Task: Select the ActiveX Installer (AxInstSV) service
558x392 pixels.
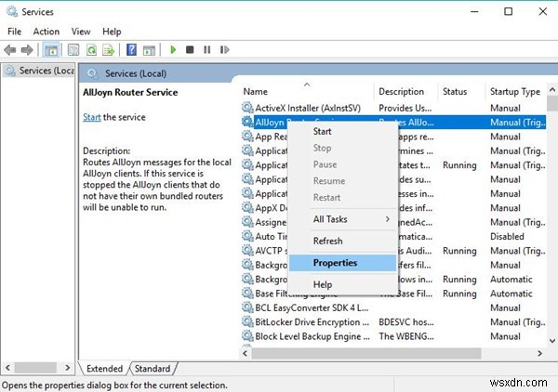Action: click(x=308, y=108)
